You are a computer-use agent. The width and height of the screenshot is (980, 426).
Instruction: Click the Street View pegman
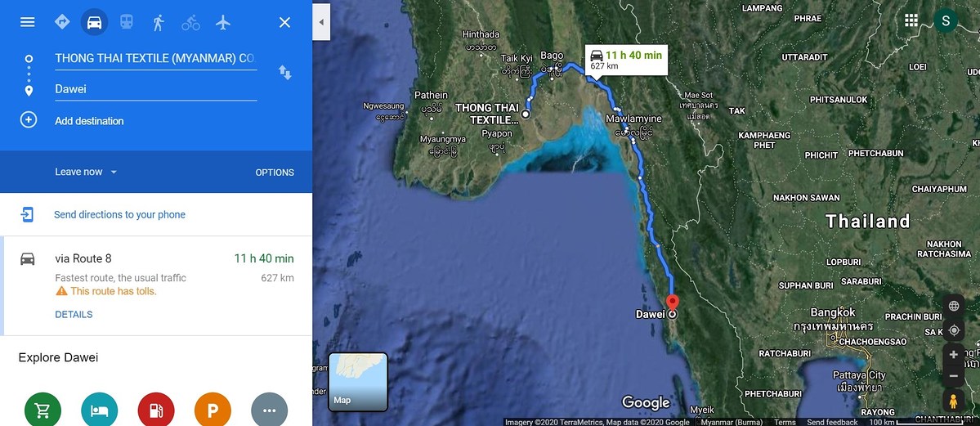pos(954,401)
